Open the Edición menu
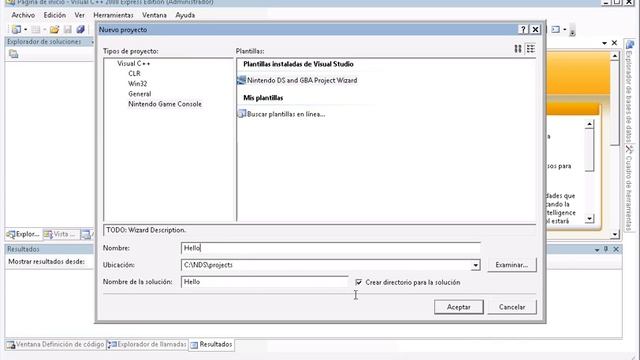Viewport: 640px width, 360px height. coord(55,15)
